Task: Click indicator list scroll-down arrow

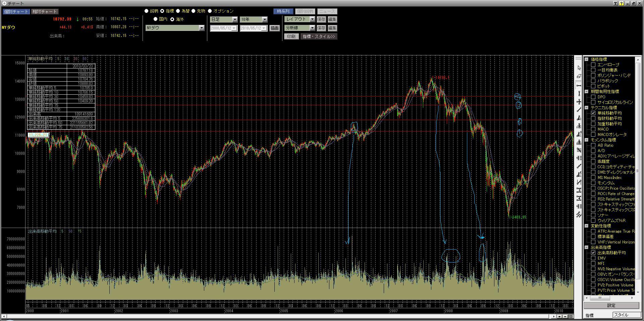Action: pyautogui.click(x=637, y=292)
